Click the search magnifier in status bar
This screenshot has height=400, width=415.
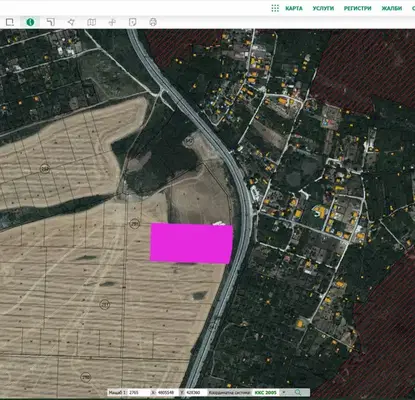(x=298, y=393)
